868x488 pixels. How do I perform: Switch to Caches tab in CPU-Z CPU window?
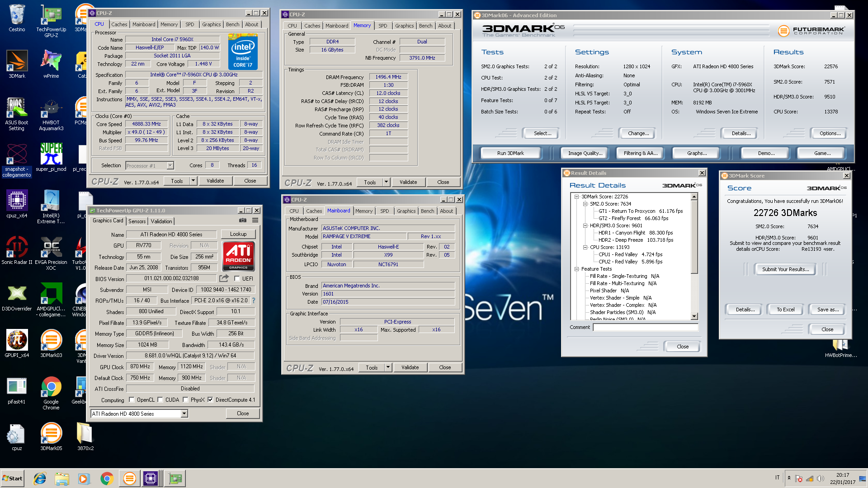119,24
